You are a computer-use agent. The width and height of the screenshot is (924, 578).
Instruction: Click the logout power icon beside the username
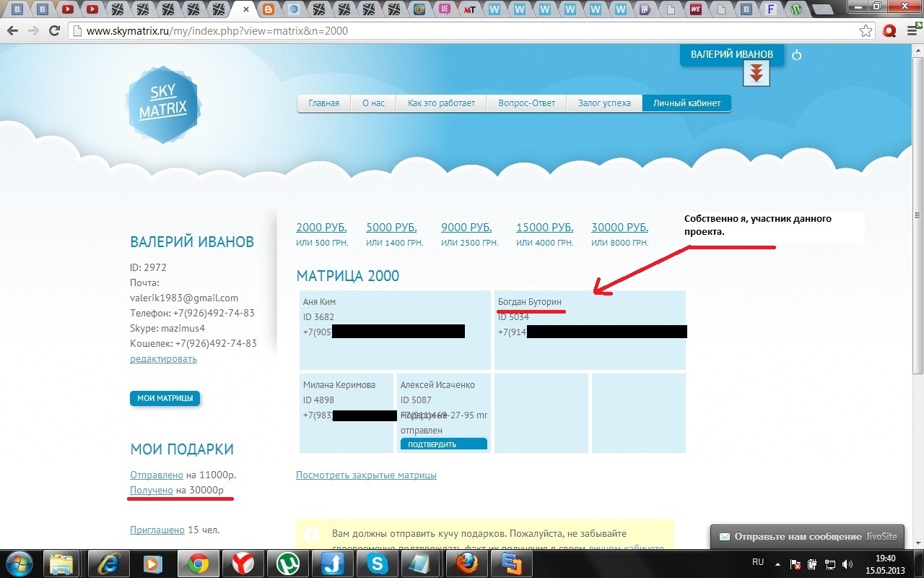coord(797,55)
